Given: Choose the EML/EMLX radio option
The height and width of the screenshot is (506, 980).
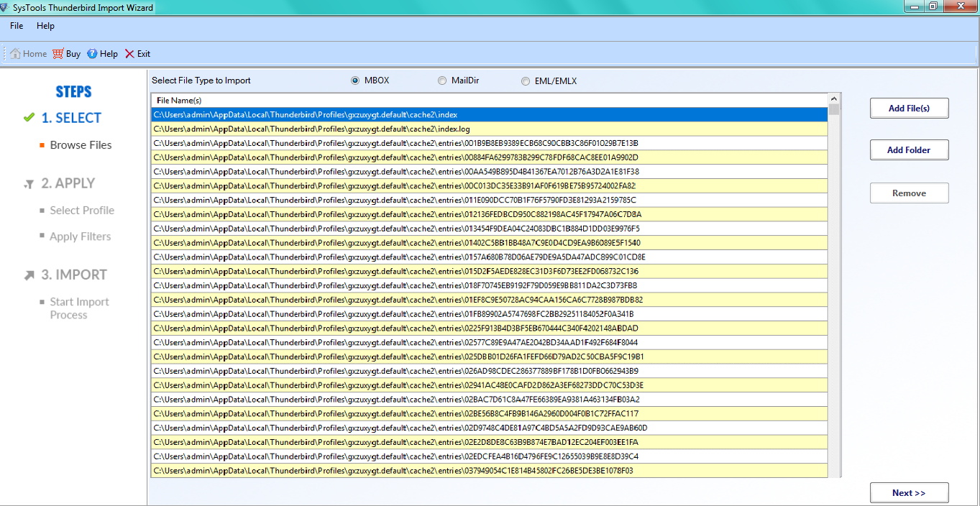Looking at the screenshot, I should coord(526,81).
